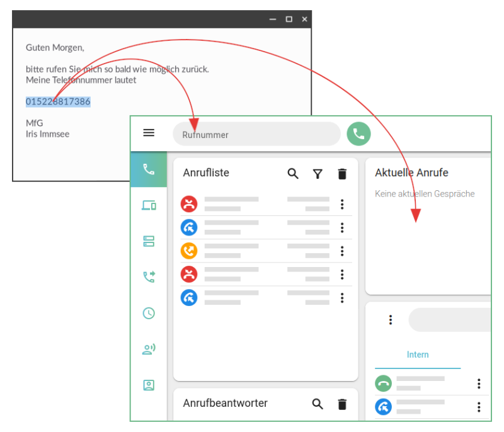
Task: Click highlighted phone number 015228817386
Action: [x=58, y=101]
